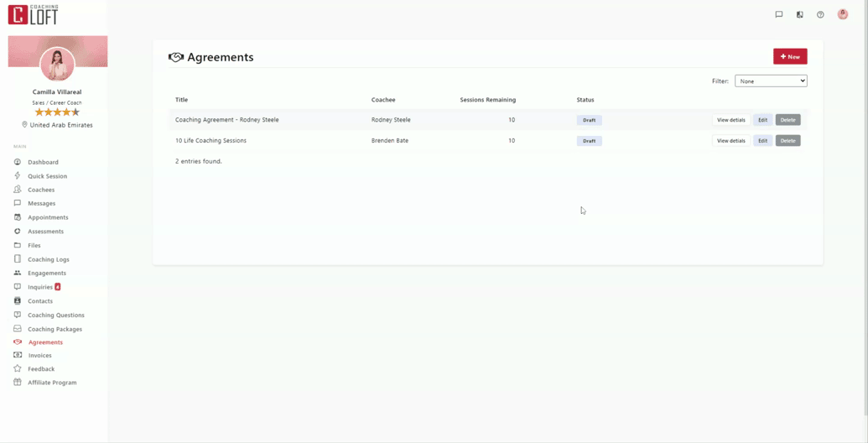Open the user avatar menu at top right
The height and width of the screenshot is (443, 868).
pyautogui.click(x=843, y=14)
